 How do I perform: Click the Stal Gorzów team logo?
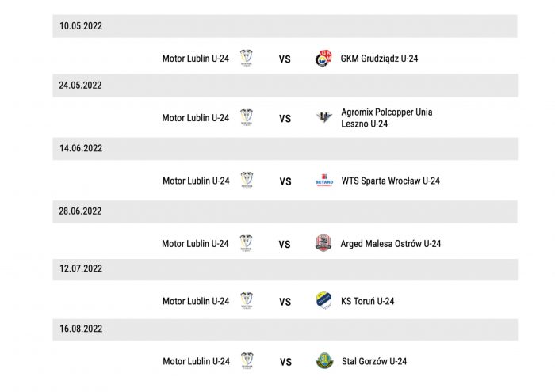(x=324, y=361)
